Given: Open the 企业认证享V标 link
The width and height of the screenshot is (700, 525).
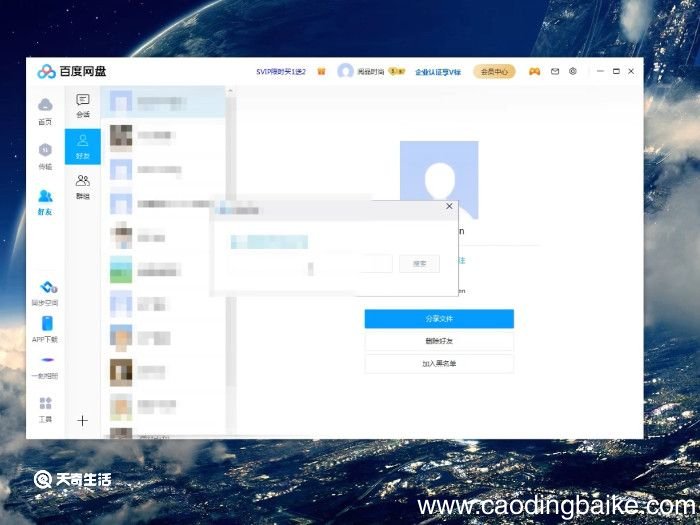Looking at the screenshot, I should [x=438, y=72].
